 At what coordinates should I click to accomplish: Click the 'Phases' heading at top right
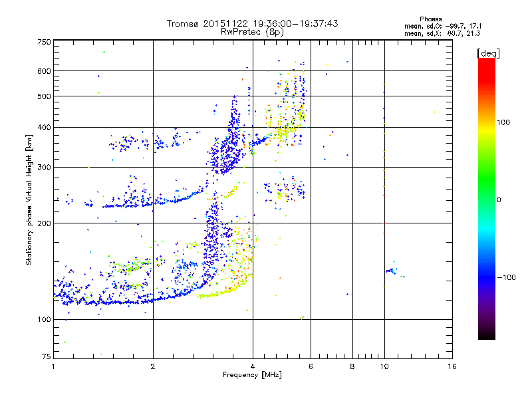(x=430, y=19)
